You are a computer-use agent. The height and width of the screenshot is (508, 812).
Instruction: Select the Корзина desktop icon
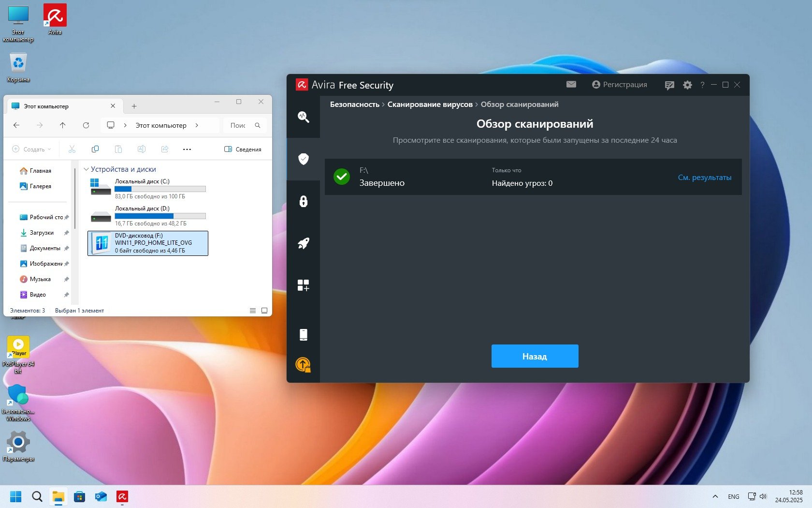[18, 67]
